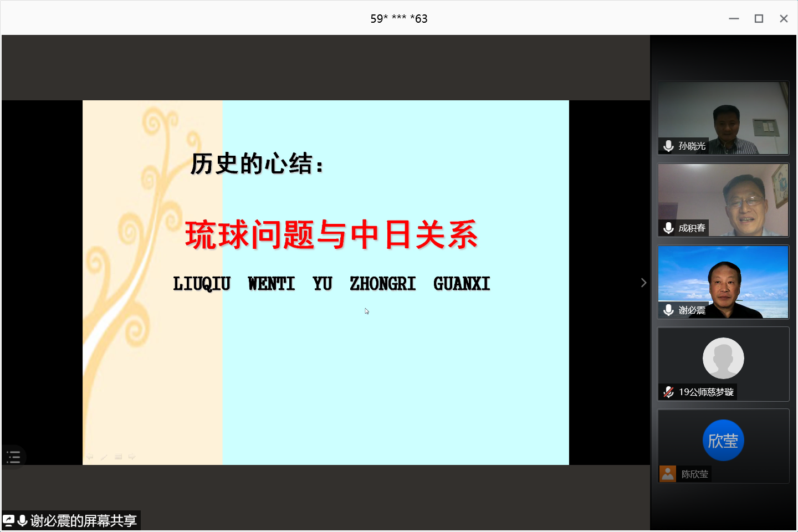The image size is (798, 532).
Task: Click 孙晓光's microphone icon
Action: tap(669, 146)
